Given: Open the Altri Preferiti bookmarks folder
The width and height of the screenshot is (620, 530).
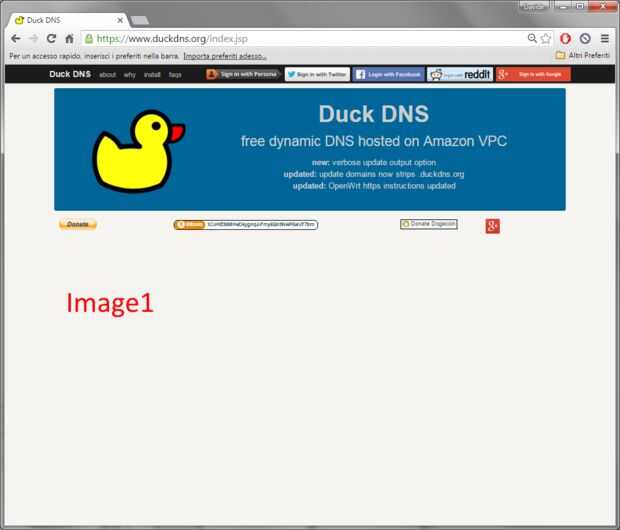Looking at the screenshot, I should pyautogui.click(x=582, y=55).
